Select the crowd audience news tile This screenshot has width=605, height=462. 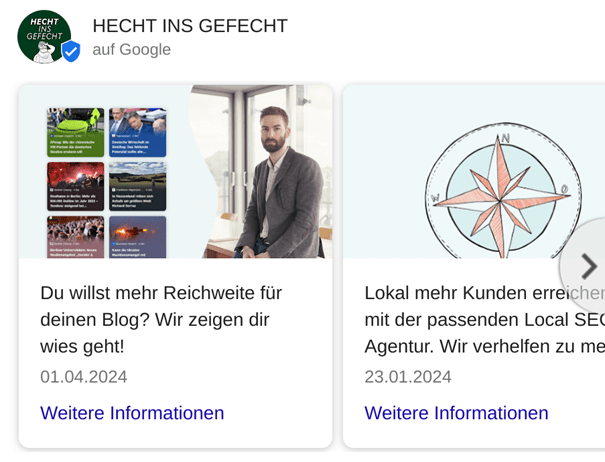pos(76,237)
